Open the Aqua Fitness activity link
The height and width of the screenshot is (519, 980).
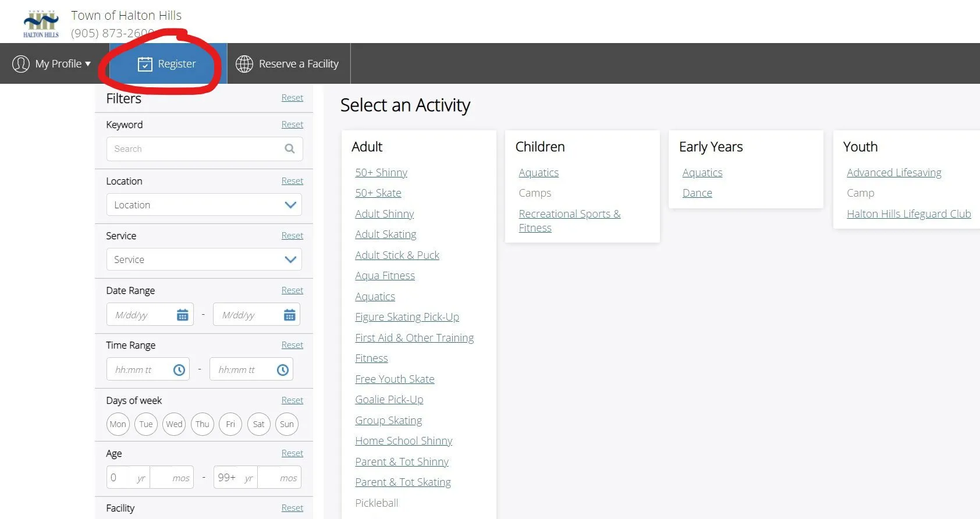[385, 276]
